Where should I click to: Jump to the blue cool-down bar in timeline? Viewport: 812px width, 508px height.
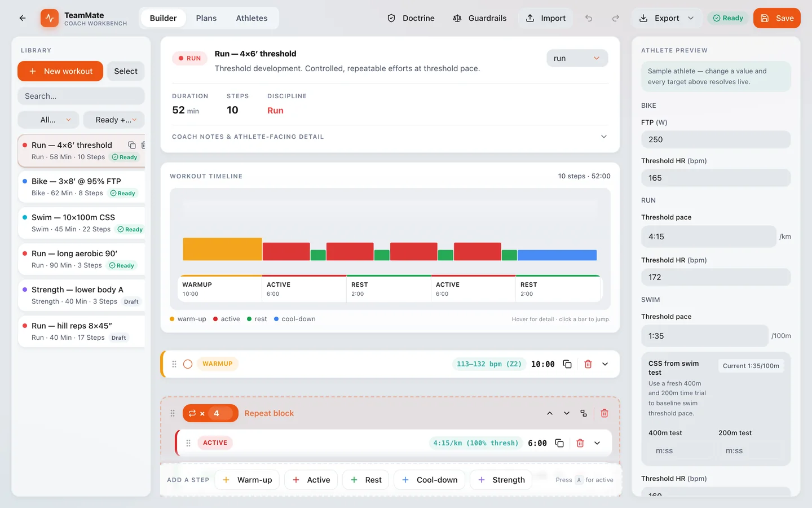click(x=557, y=255)
